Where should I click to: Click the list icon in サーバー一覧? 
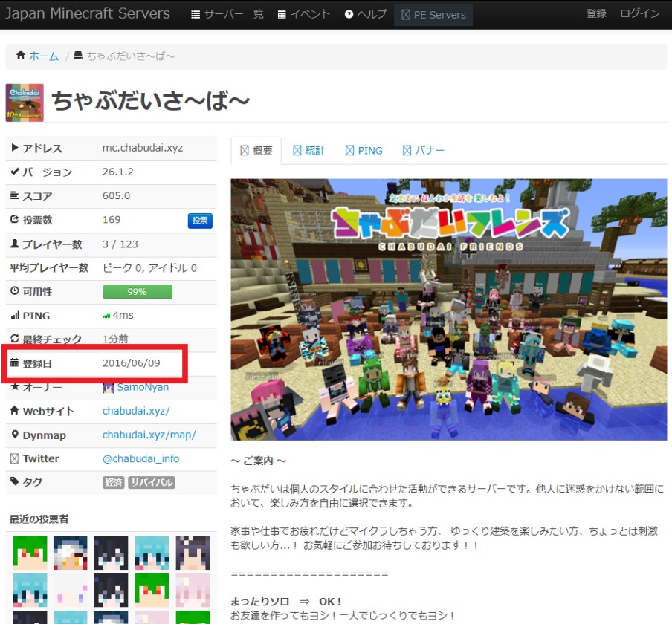196,15
